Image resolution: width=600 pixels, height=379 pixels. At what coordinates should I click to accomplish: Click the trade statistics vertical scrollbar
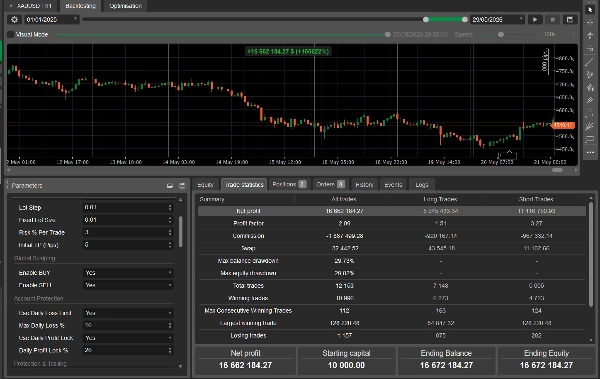coord(591,255)
